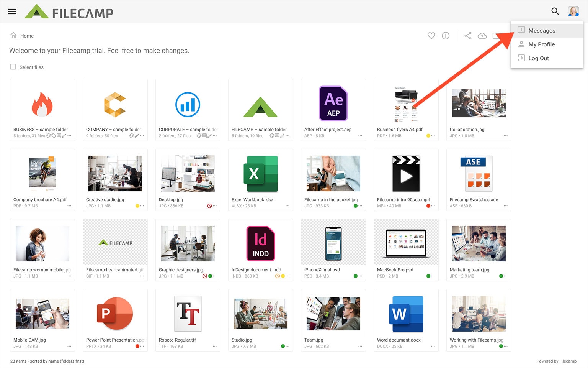588x368 pixels.
Task: Click the Powered by Filecamp link
Action: point(556,361)
